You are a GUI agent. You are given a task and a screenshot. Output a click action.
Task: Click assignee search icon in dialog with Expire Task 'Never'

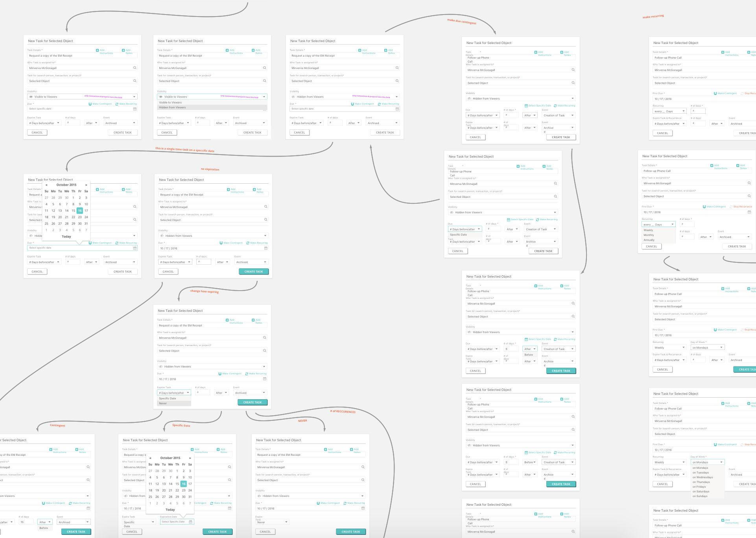coord(363,467)
